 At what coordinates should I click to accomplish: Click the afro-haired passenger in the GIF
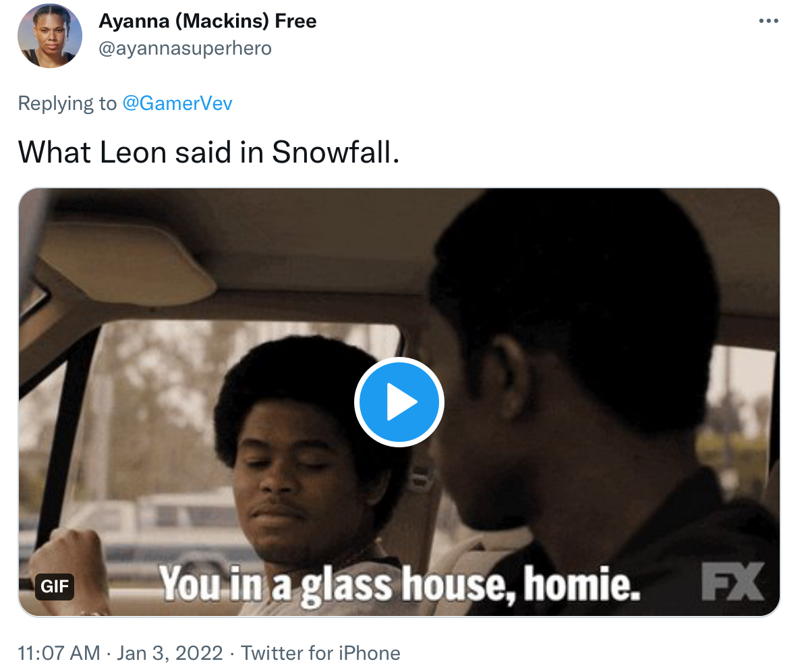tap(302, 455)
